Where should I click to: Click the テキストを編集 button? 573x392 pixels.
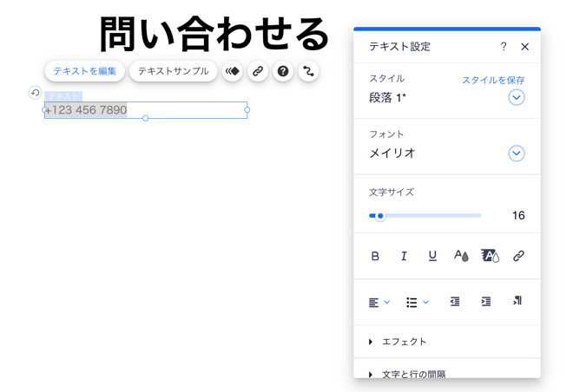pos(85,71)
